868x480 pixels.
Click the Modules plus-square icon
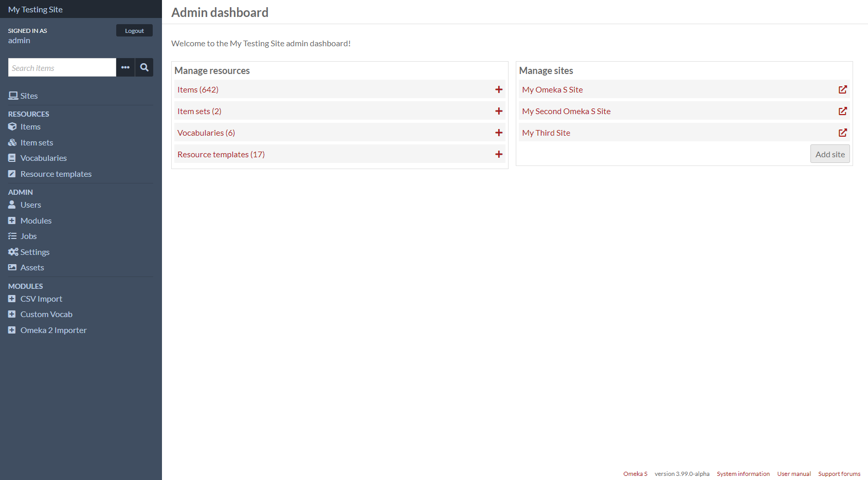[x=12, y=220]
